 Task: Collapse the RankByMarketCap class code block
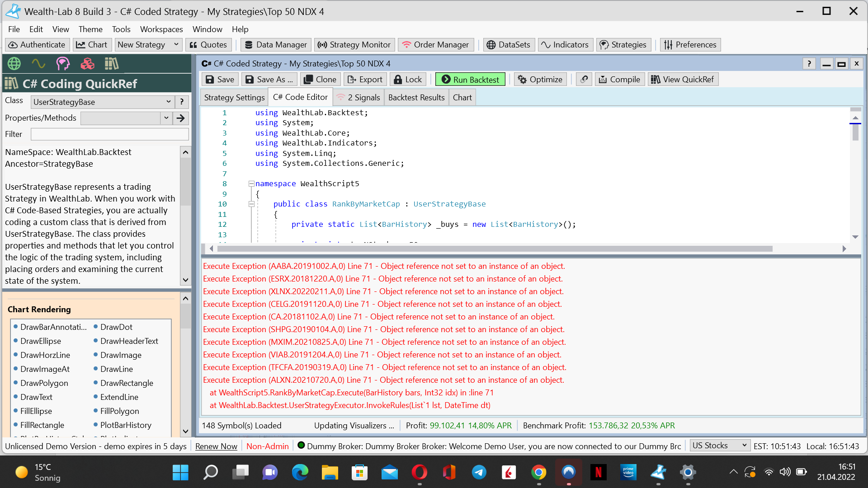click(251, 204)
